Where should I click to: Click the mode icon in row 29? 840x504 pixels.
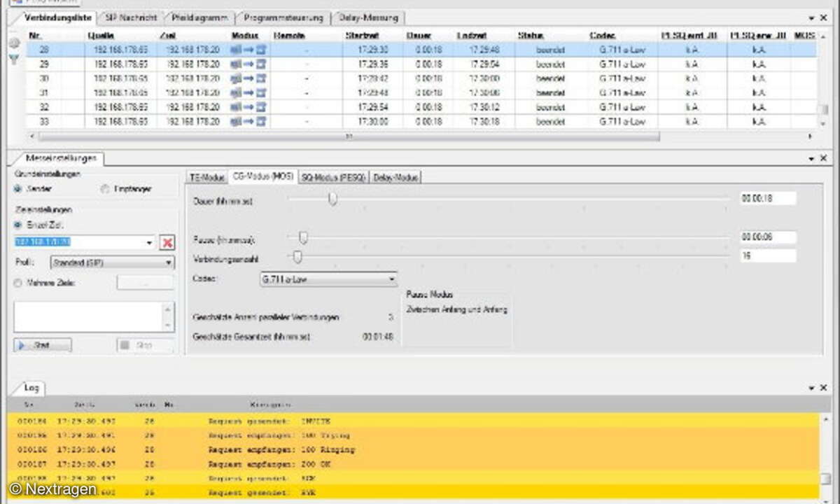click(x=248, y=64)
